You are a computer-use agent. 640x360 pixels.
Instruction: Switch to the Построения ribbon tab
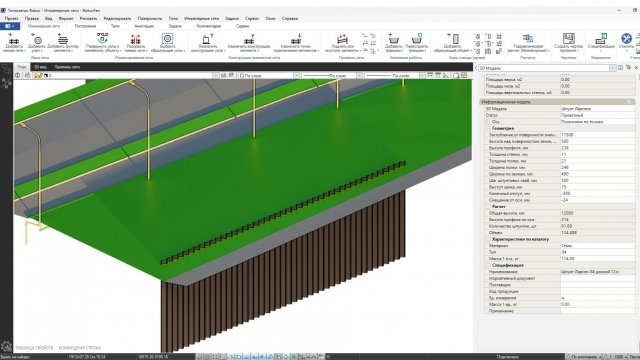[x=85, y=26]
